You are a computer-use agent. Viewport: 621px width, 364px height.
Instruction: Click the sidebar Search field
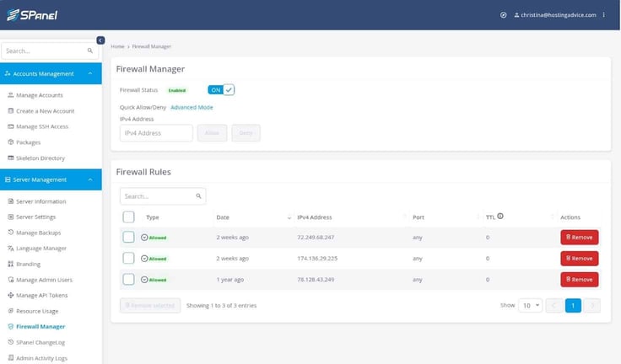50,51
